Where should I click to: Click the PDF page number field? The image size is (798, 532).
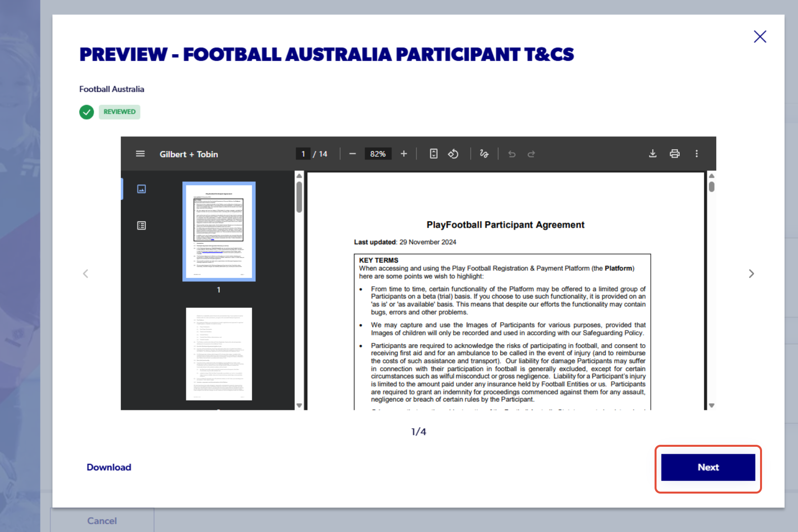coord(303,154)
